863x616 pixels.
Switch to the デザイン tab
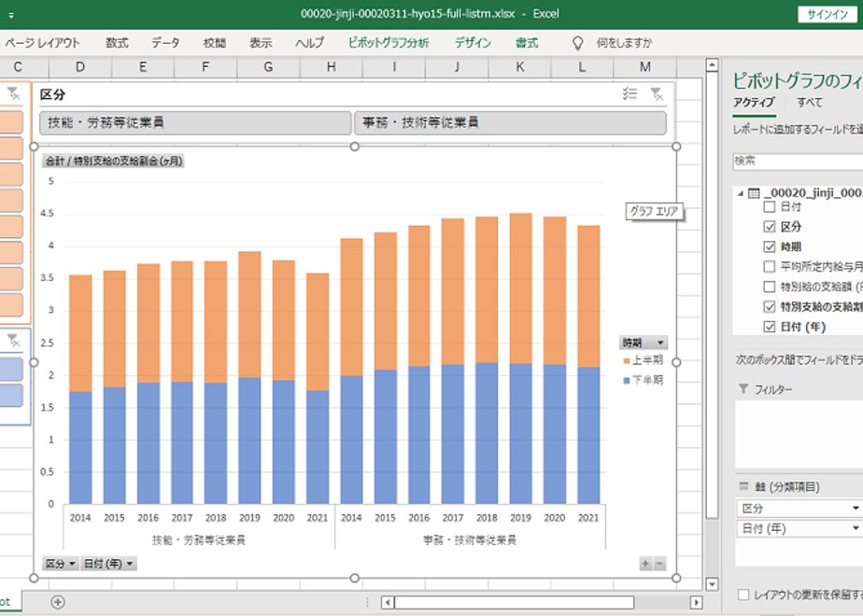pyautogui.click(x=473, y=43)
